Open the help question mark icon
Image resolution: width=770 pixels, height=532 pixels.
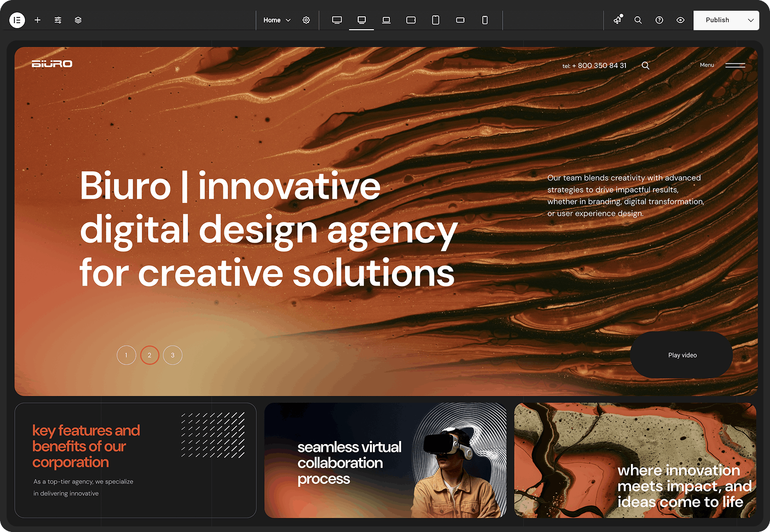pos(659,20)
